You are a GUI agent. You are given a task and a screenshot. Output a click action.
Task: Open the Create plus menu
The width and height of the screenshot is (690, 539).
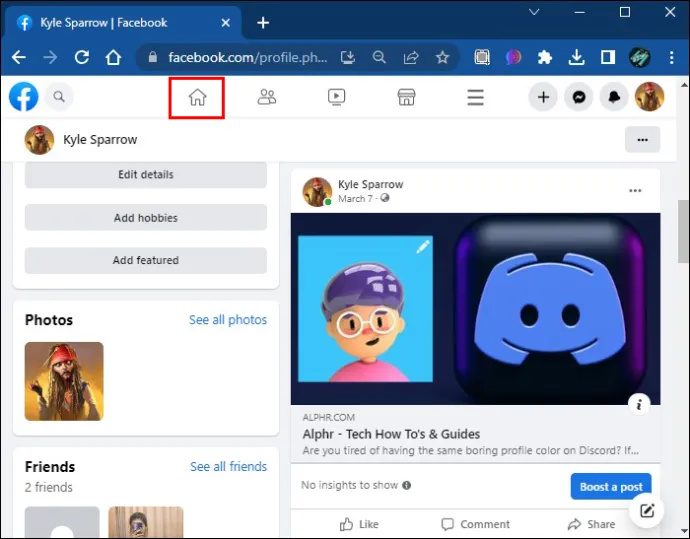(543, 97)
